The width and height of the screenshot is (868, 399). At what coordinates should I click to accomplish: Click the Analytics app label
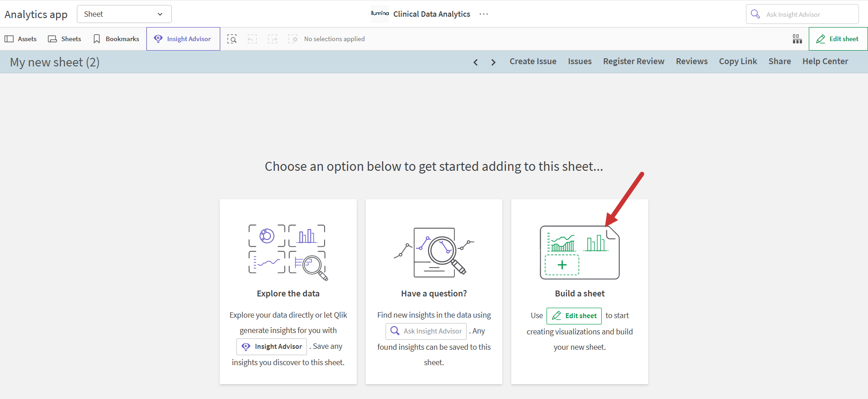coord(36,14)
